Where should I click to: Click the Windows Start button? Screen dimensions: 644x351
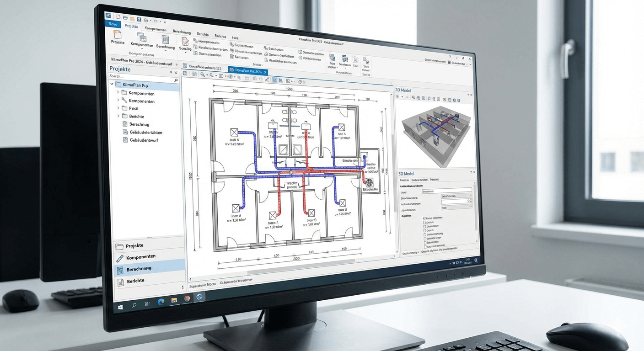[x=121, y=307]
